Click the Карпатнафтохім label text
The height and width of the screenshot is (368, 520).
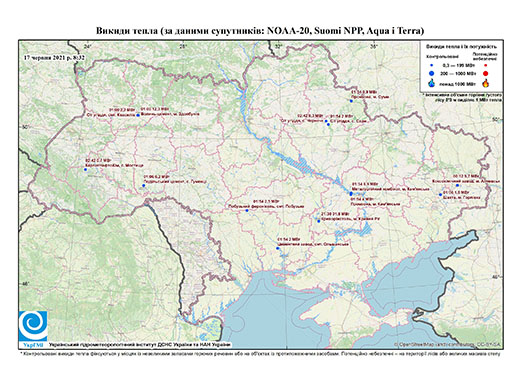114,165
